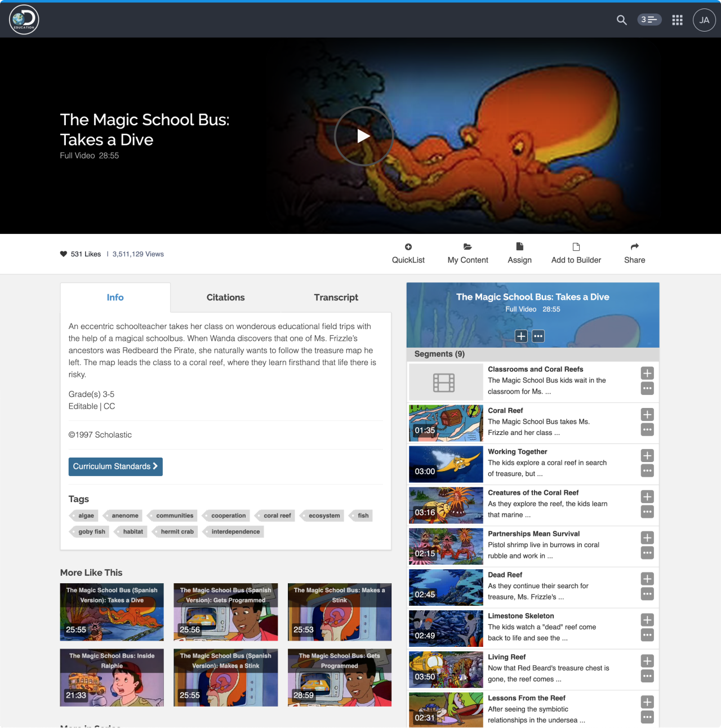
Task: Switch to the Citations tab
Action: (225, 298)
